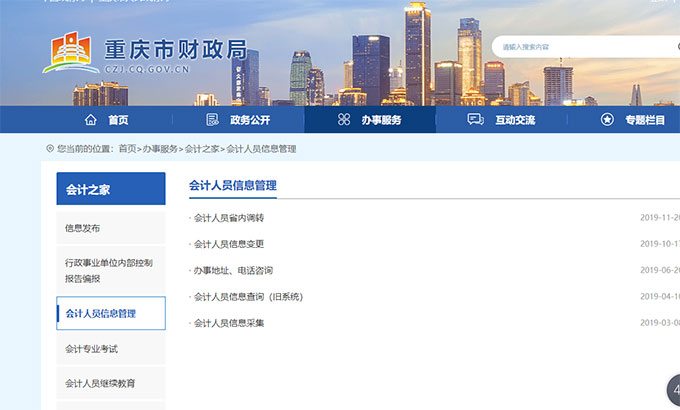Click the 办事服务 grid icon

[344, 120]
